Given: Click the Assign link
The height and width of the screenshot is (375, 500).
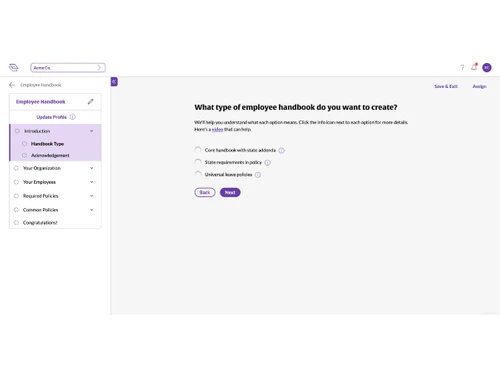Looking at the screenshot, I should pyautogui.click(x=479, y=86).
